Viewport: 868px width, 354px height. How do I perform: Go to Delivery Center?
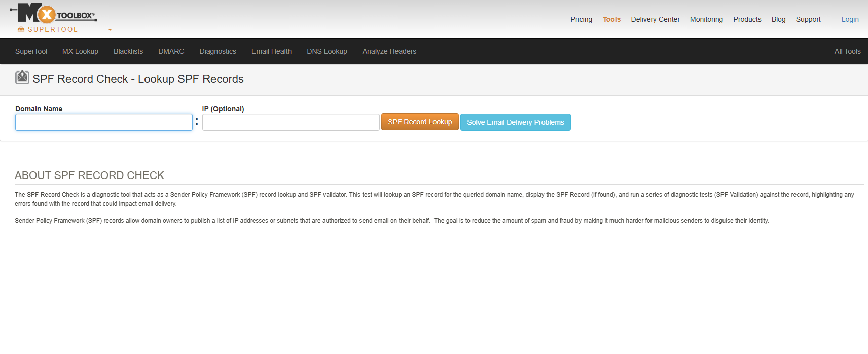(655, 19)
